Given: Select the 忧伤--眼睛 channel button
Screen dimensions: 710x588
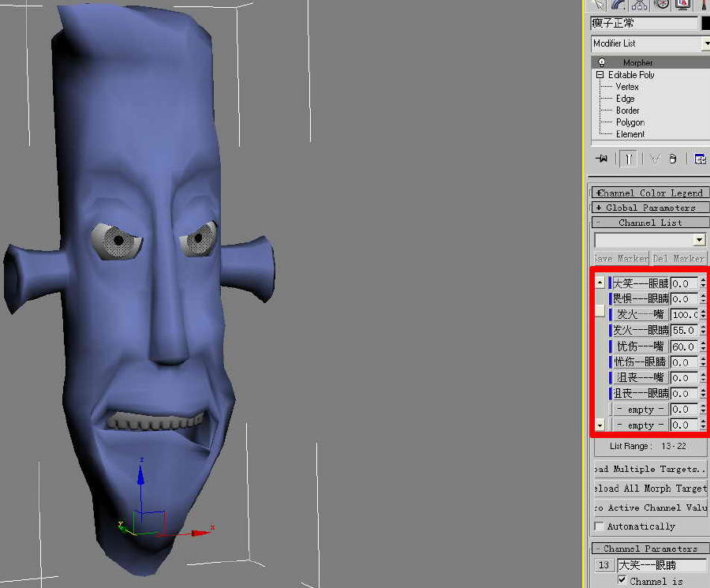Looking at the screenshot, I should pos(641,362).
